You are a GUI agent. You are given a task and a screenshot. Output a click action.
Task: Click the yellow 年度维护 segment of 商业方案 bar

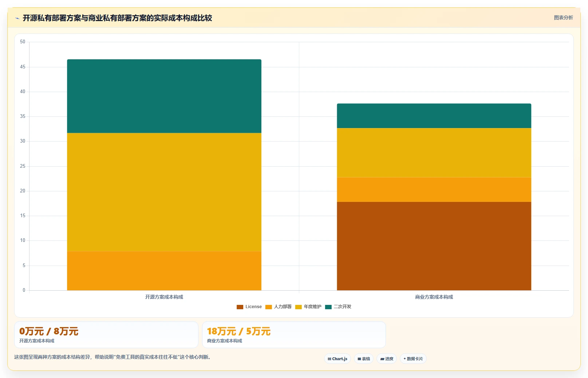coord(434,153)
